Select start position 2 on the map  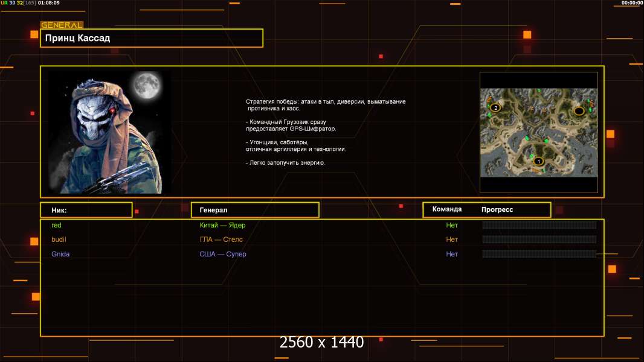[496, 108]
